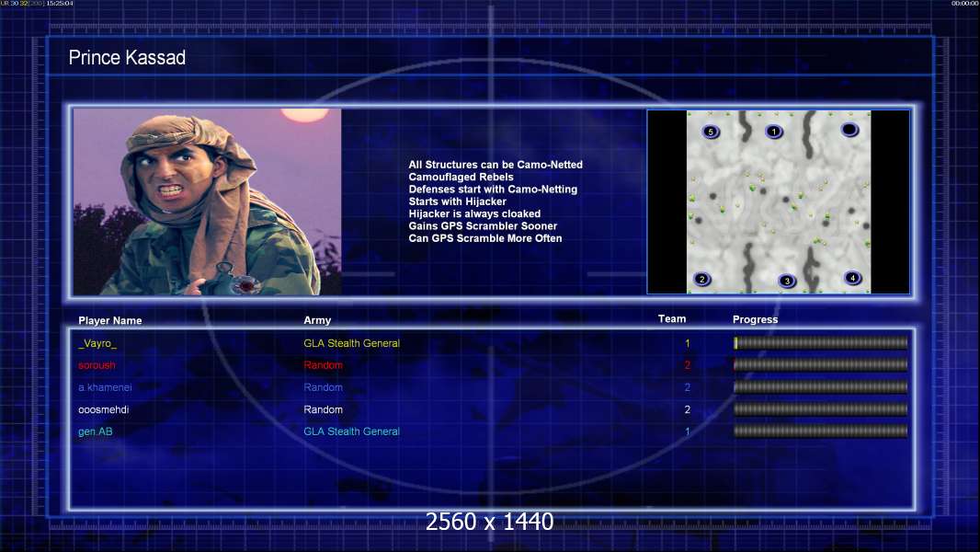Click the soroush loading progress bar
This screenshot has width=980, height=552.
pos(821,364)
